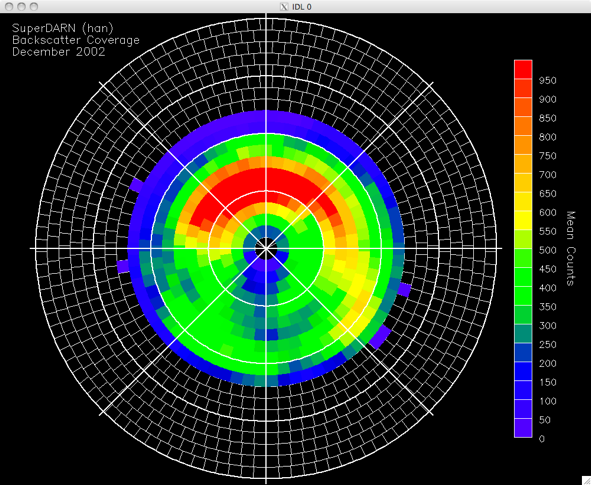The image size is (591, 485).
Task: Click the SuperDARN (han) title text
Action: coord(63,28)
